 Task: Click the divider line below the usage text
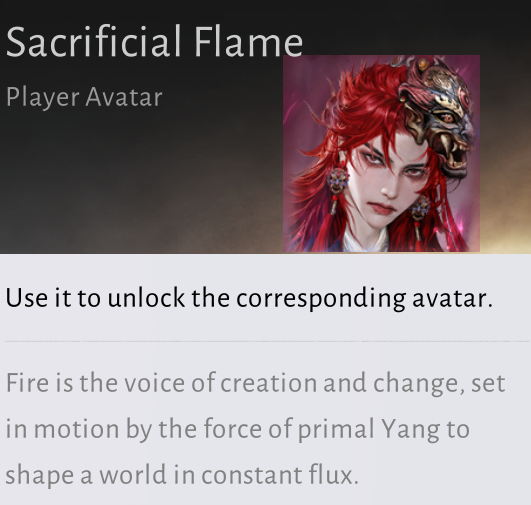pos(267,341)
